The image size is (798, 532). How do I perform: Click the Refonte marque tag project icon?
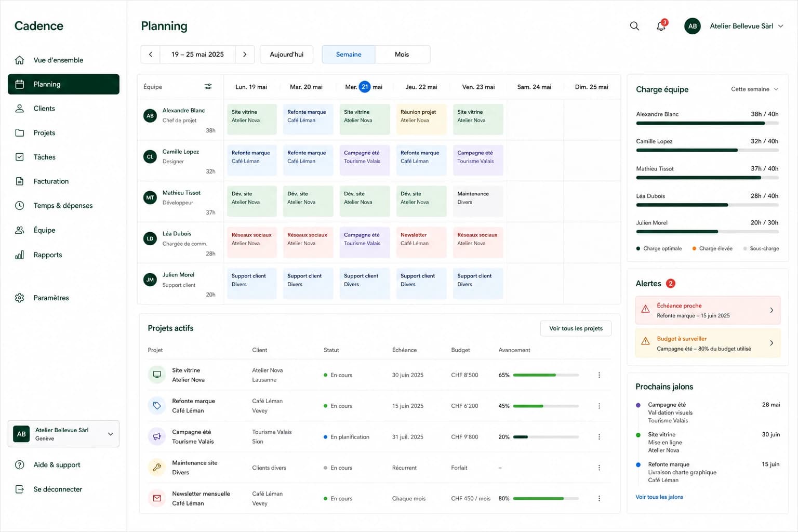point(157,405)
